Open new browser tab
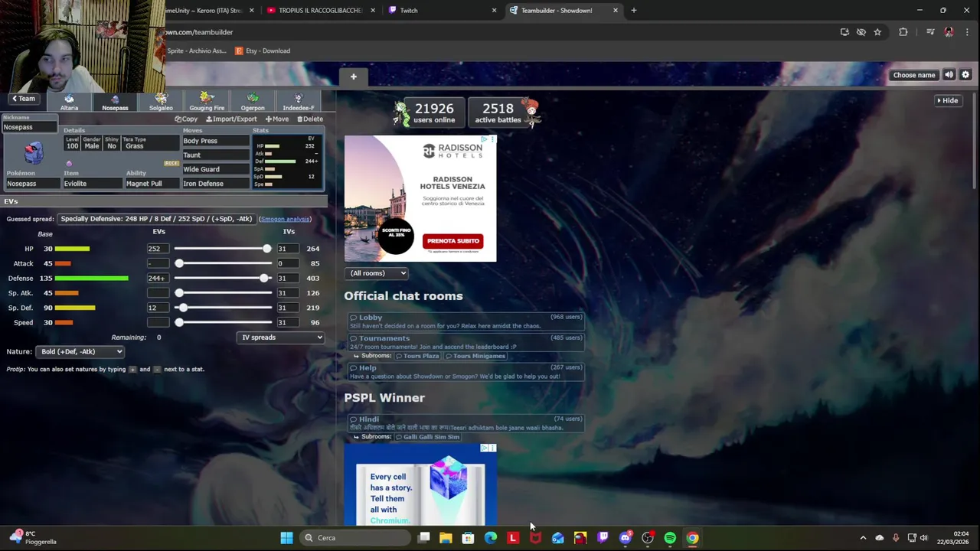 634,11
